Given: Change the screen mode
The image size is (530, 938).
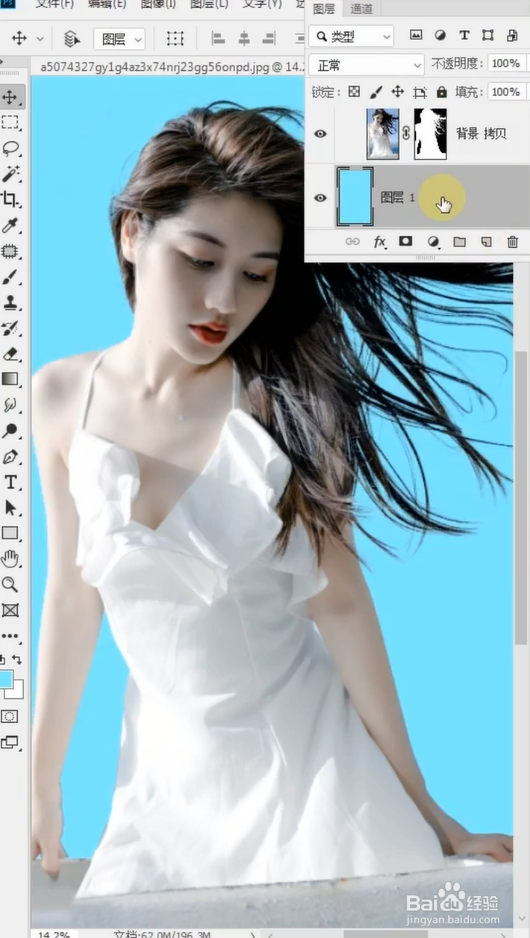Looking at the screenshot, I should click(10, 742).
